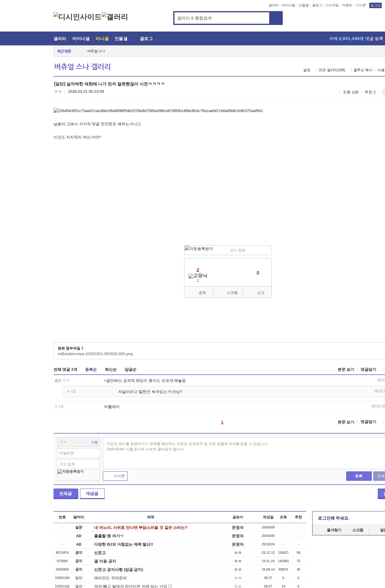
Task: Click the reply '자살이라고 말한건 써져있는거 아님?'
Action: [x=150, y=391]
